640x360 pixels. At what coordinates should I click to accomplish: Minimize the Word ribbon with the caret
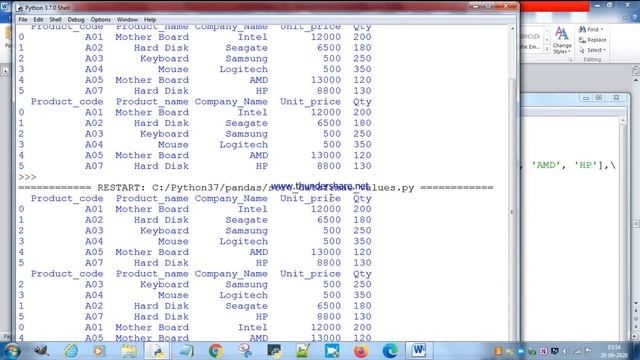(625, 18)
